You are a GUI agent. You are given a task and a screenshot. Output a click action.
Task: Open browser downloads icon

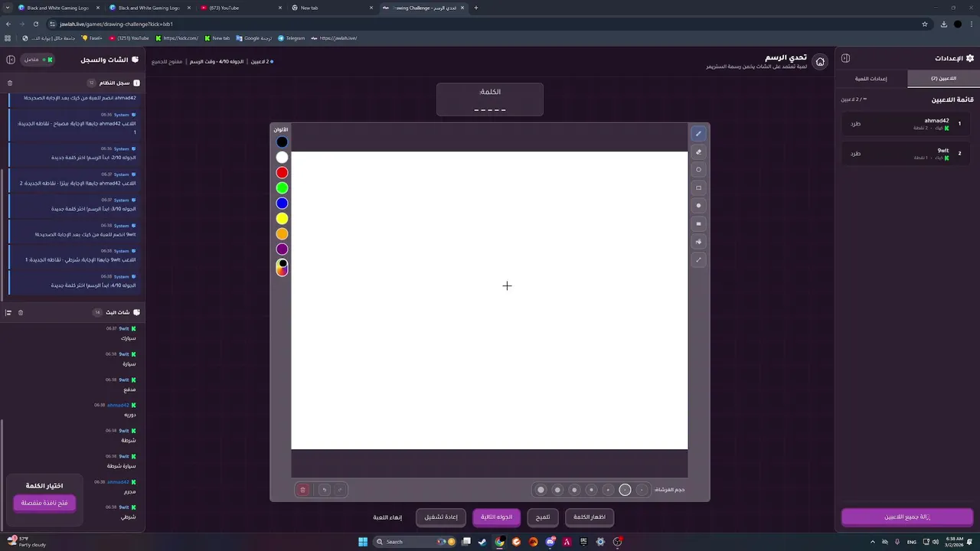tap(943, 24)
